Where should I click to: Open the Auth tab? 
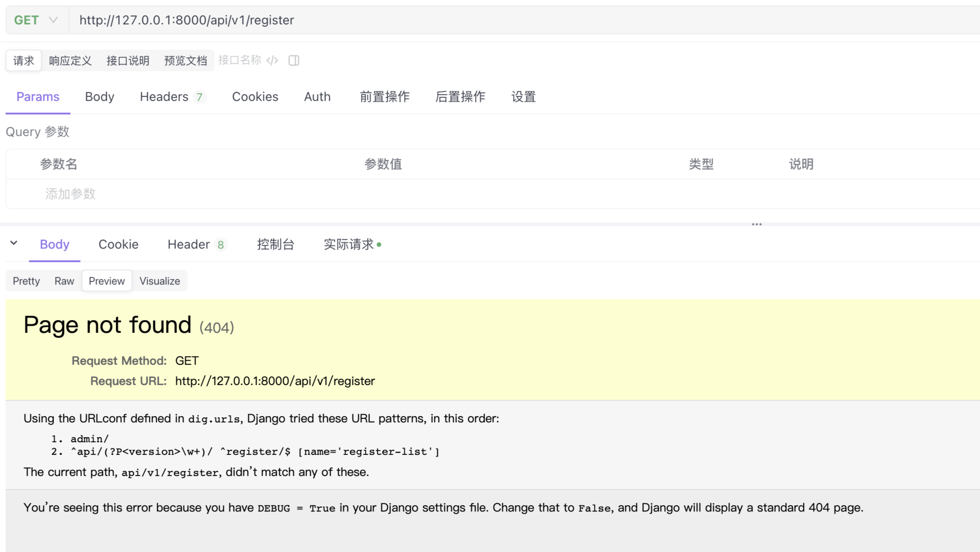(x=317, y=97)
